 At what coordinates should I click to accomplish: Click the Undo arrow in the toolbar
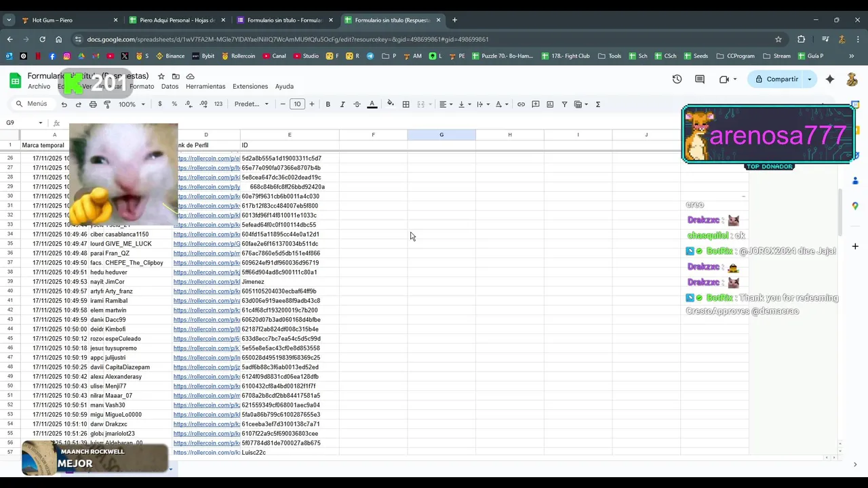tap(64, 104)
